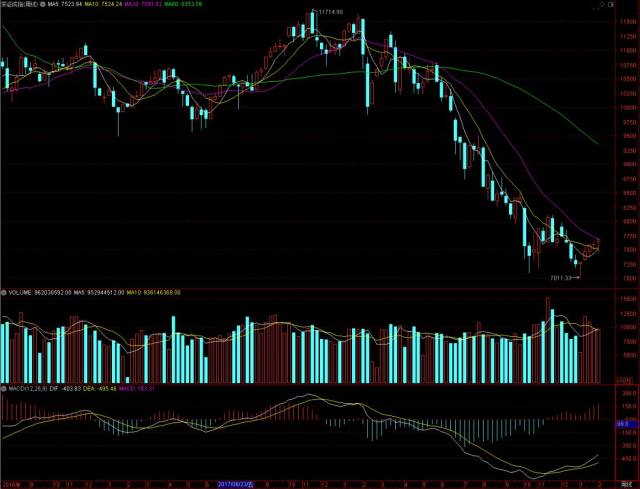Open the MACD(12,26,9) parameter label
Viewport: 640px width, 489px height.
[28, 389]
